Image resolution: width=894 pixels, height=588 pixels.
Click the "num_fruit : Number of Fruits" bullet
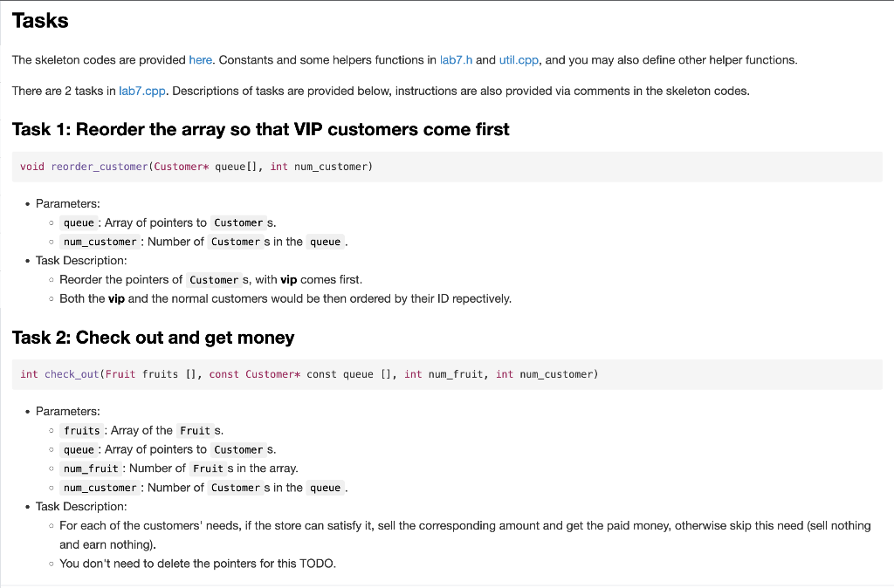(x=179, y=468)
